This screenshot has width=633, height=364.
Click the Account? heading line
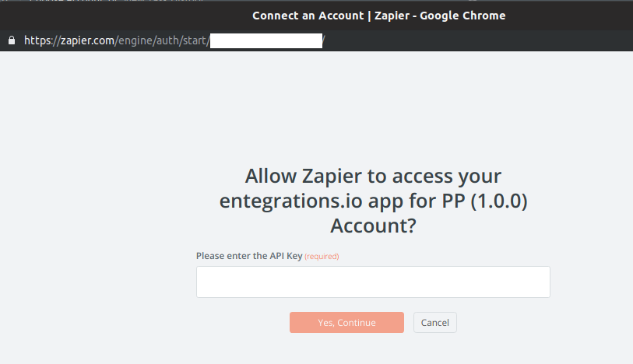tap(373, 226)
